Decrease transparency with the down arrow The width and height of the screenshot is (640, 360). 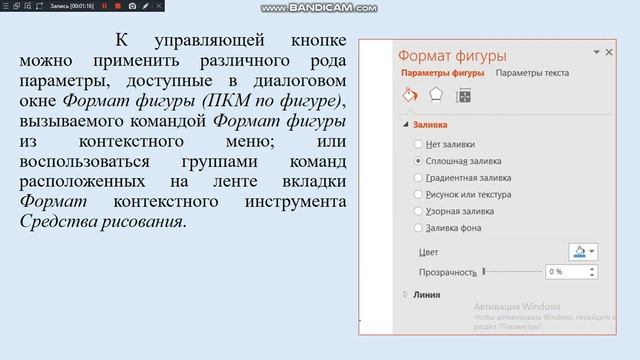click(x=592, y=276)
